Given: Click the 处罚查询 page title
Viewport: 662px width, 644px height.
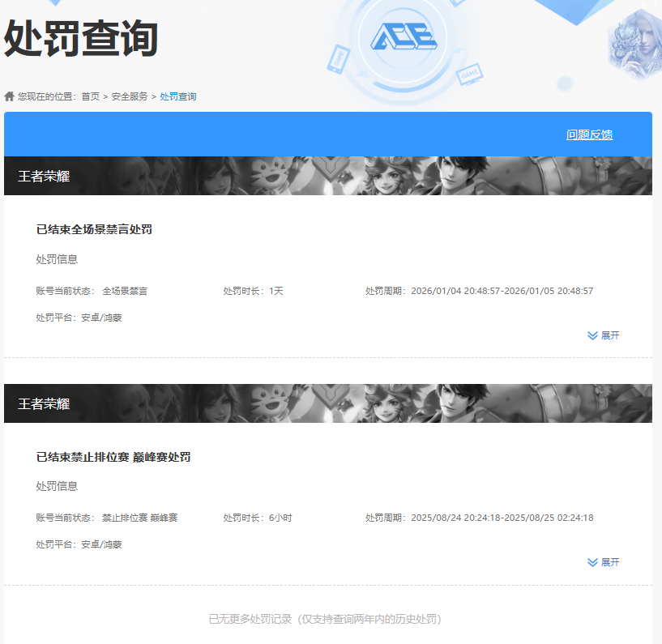Looking at the screenshot, I should pos(81,38).
